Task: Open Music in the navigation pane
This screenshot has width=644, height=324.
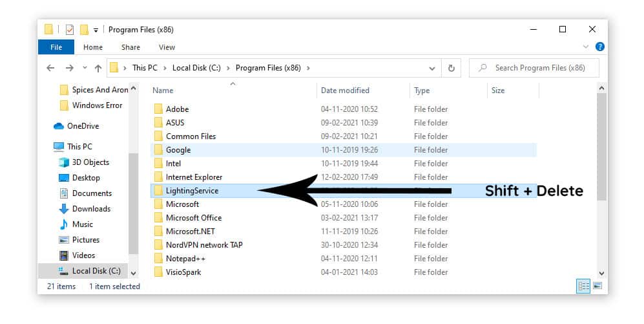Action: point(76,224)
